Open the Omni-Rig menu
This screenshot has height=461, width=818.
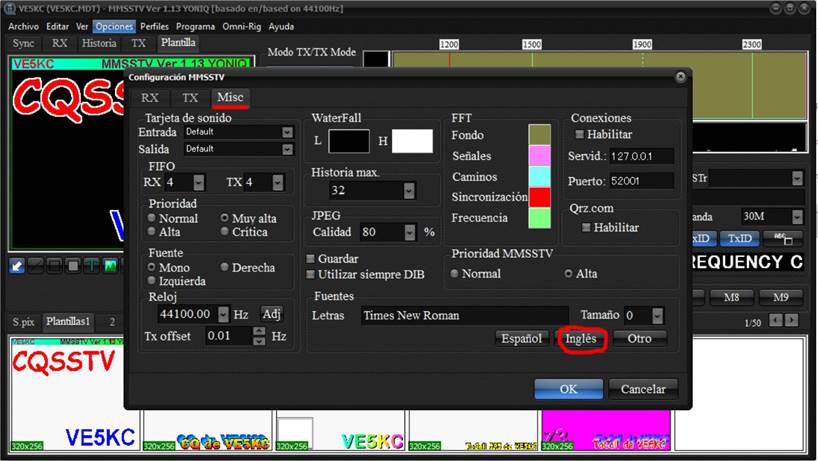pos(242,26)
